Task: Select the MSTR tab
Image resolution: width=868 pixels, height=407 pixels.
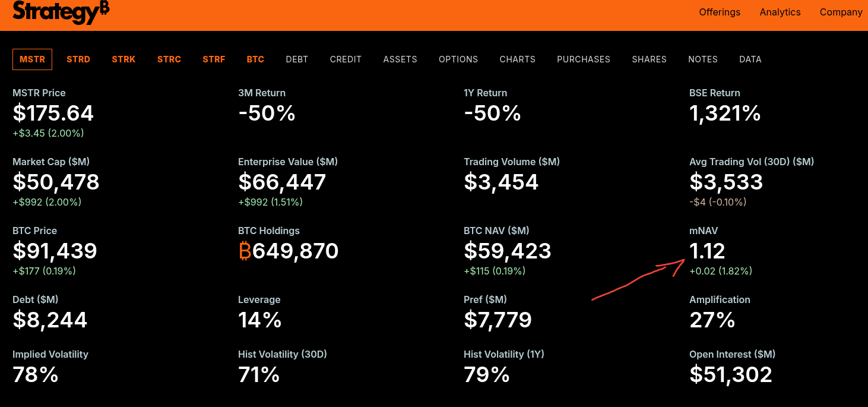Action: click(32, 59)
